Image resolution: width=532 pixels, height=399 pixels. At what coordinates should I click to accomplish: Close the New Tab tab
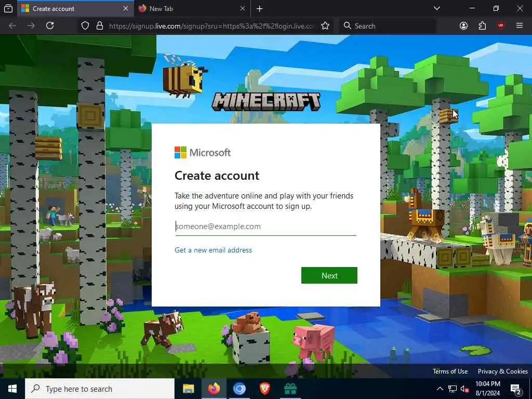click(x=242, y=8)
